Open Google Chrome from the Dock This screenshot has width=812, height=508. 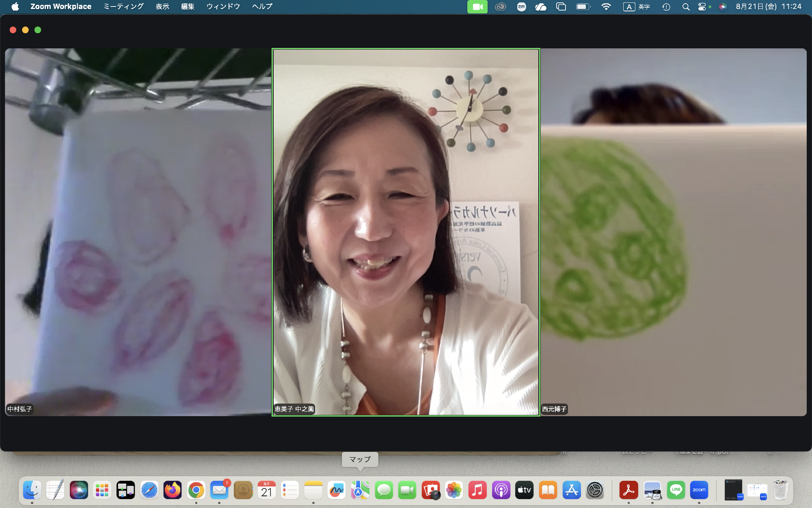point(196,490)
